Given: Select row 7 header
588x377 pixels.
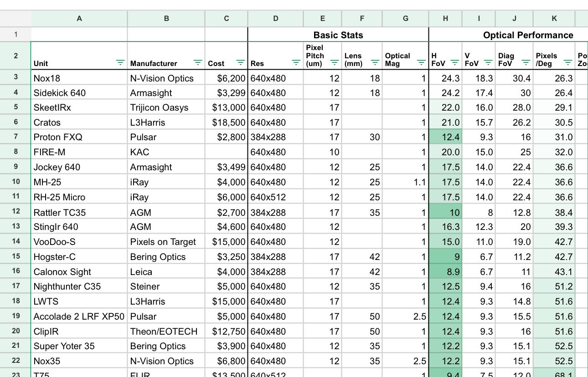Looking at the screenshot, I should pyautogui.click(x=16, y=137).
